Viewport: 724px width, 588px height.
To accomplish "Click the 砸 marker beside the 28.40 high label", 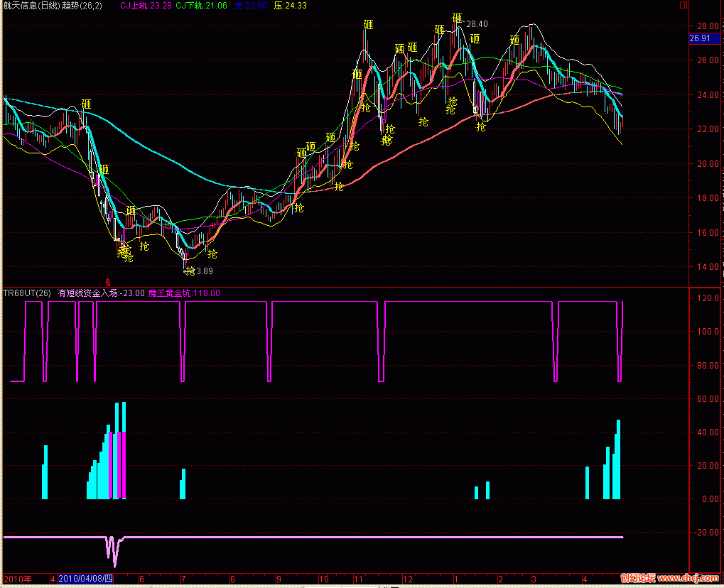I will click(457, 18).
